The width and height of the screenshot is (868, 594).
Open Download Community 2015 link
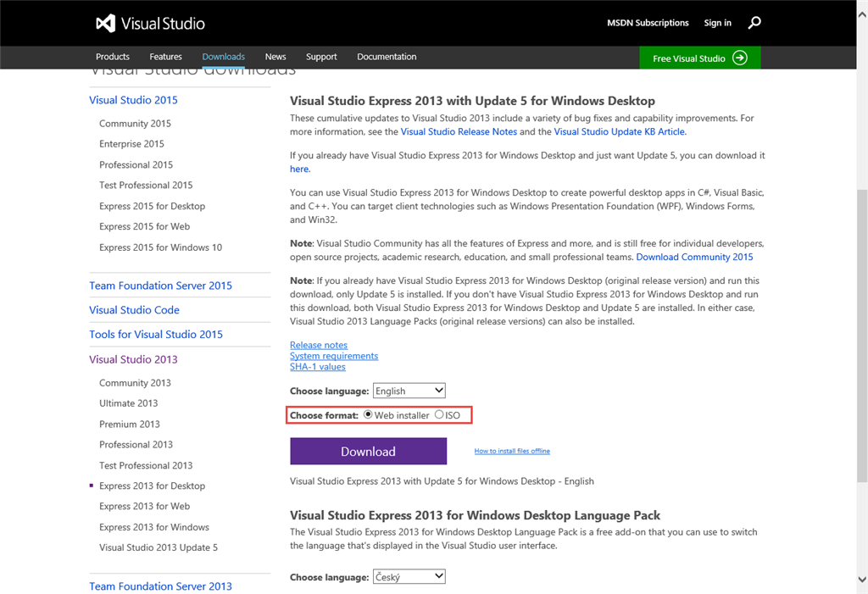click(x=694, y=257)
